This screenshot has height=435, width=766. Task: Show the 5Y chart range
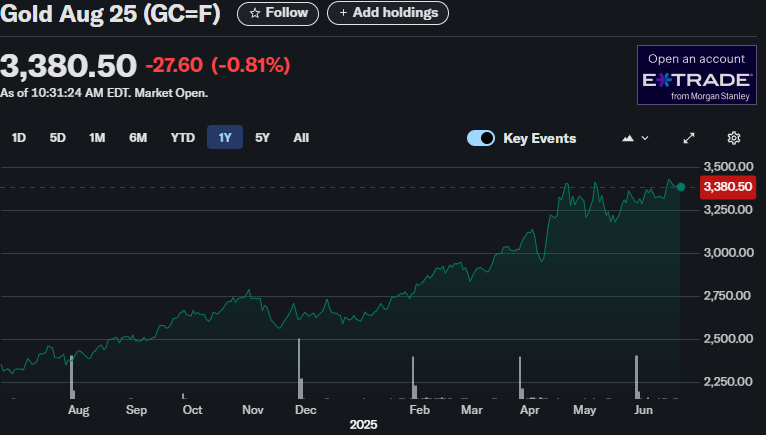262,138
